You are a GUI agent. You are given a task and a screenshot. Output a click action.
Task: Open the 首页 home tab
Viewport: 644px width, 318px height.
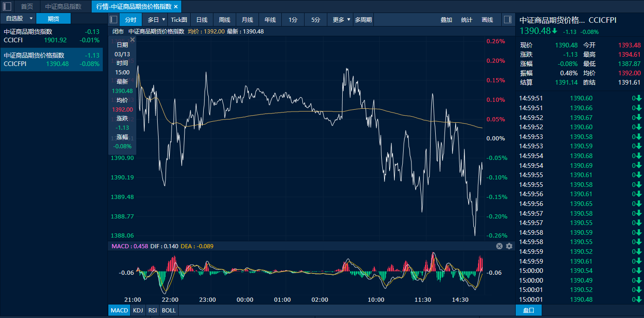(x=27, y=7)
